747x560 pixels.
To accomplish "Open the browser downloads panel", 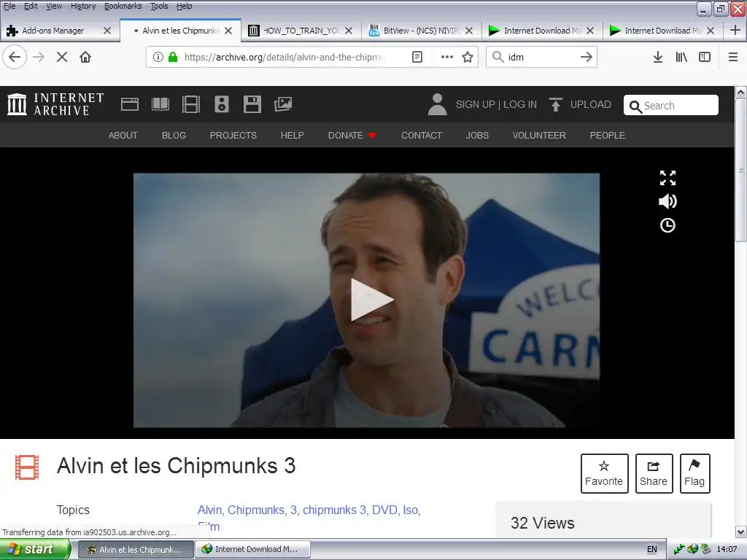I will (x=658, y=57).
